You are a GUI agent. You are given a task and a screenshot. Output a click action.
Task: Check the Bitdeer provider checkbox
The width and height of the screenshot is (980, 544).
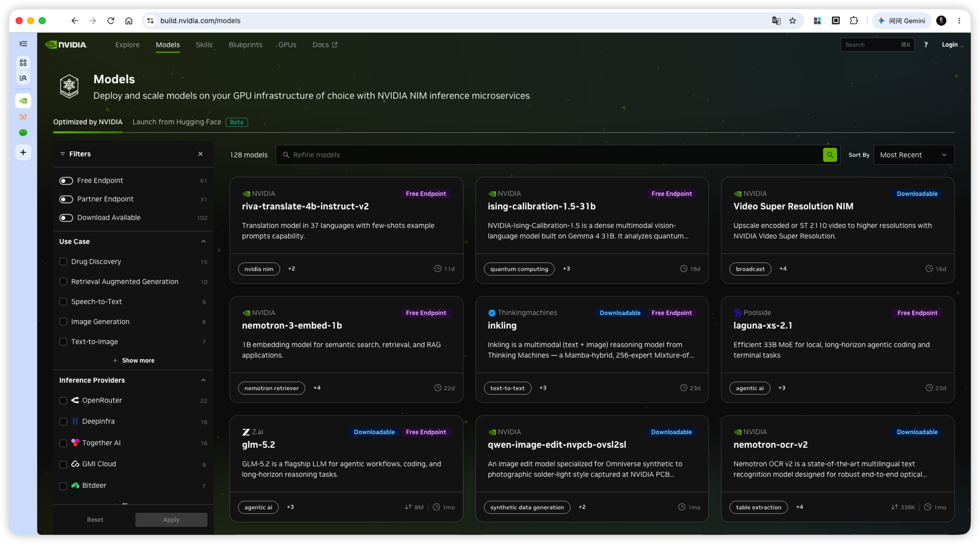click(x=63, y=486)
